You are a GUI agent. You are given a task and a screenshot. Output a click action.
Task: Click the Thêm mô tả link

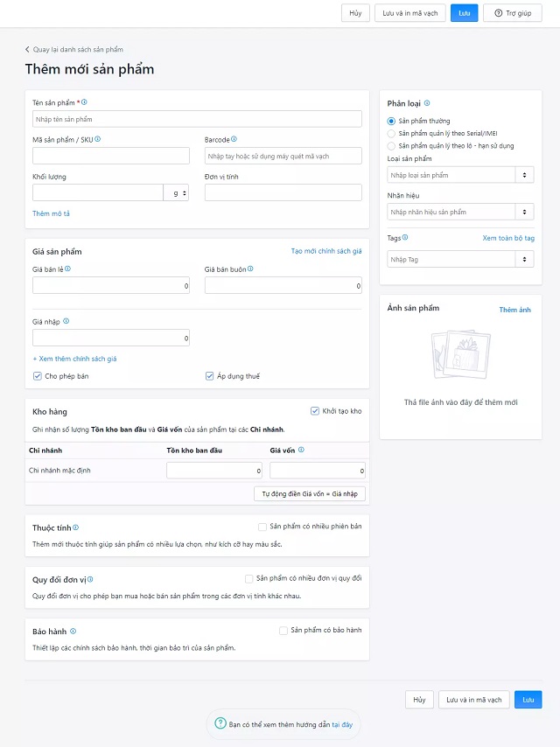[51, 213]
